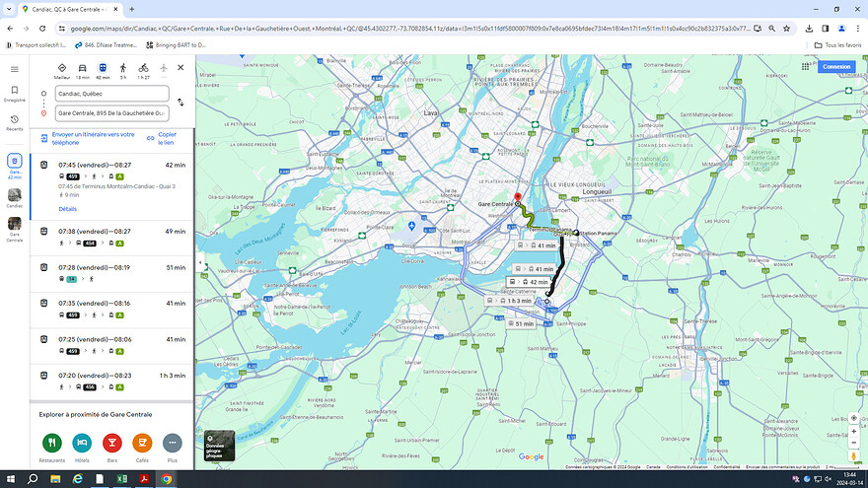868x488 pixels.
Task: Open File Explorer from the taskbar
Action: (x=55, y=479)
